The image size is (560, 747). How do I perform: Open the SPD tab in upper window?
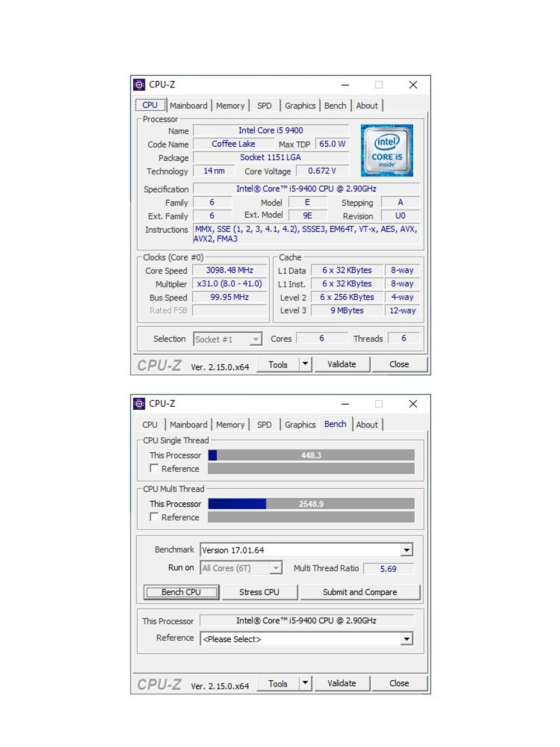264,105
